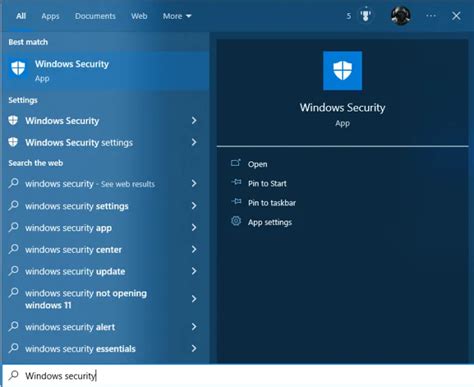Click the shield icon in Best match

pyautogui.click(x=18, y=69)
